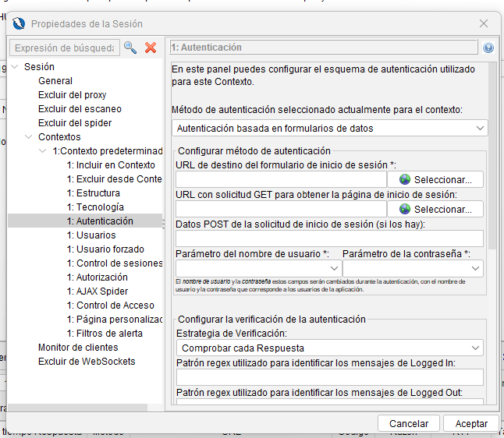Image resolution: width=504 pixels, height=438 pixels.
Task: Click the tree panel horizontal scrollbar
Action: pos(78,407)
